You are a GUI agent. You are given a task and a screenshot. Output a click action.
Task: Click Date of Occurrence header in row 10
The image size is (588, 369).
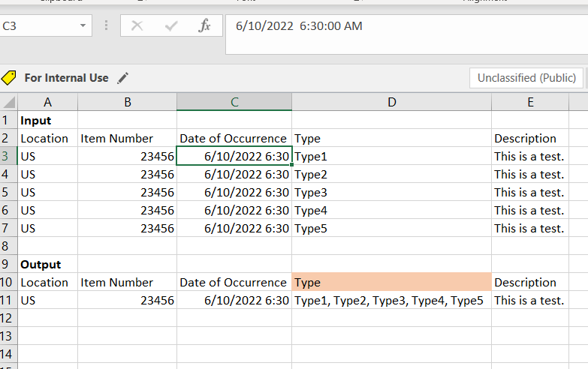click(234, 282)
